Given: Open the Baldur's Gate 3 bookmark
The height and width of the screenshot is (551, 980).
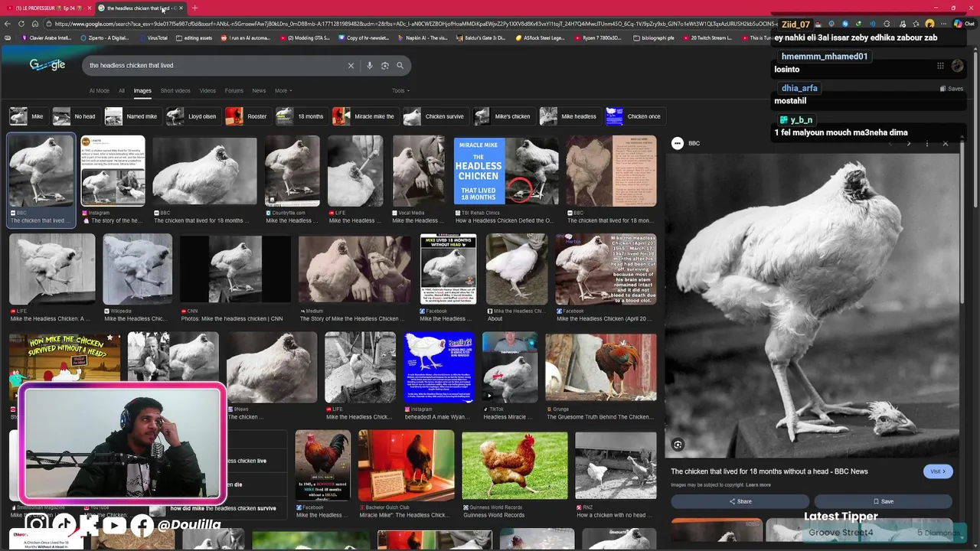Looking at the screenshot, I should point(481,37).
